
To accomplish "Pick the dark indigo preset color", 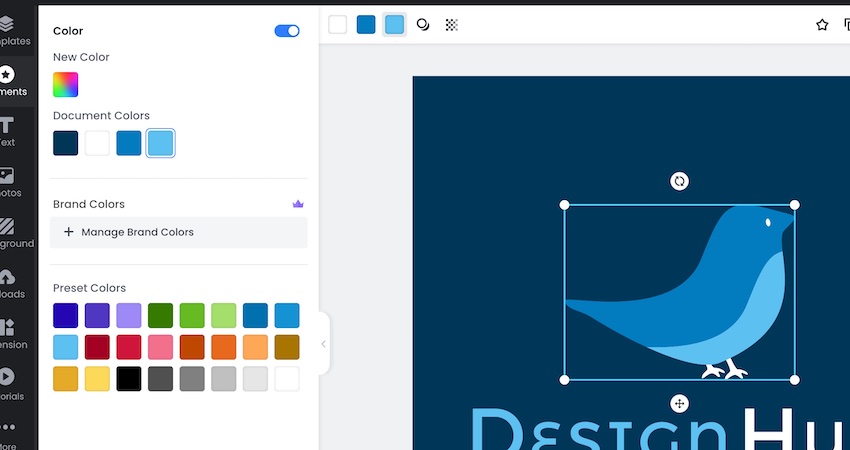I will click(x=66, y=316).
